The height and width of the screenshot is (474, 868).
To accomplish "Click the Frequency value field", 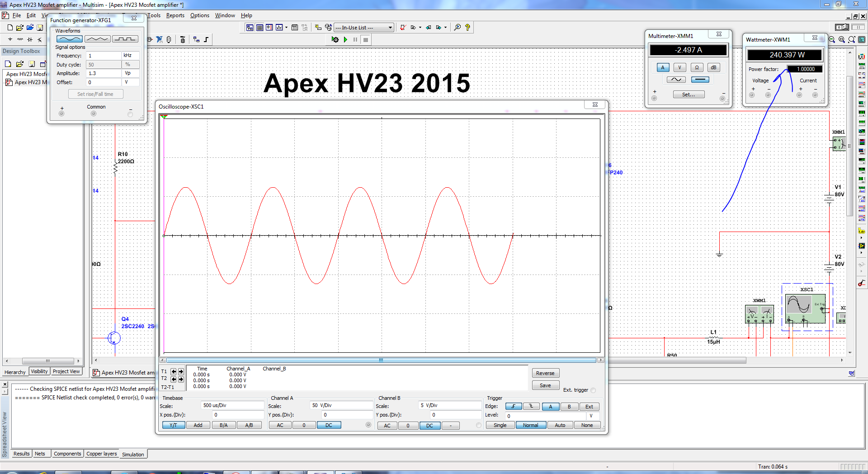I will coord(104,56).
